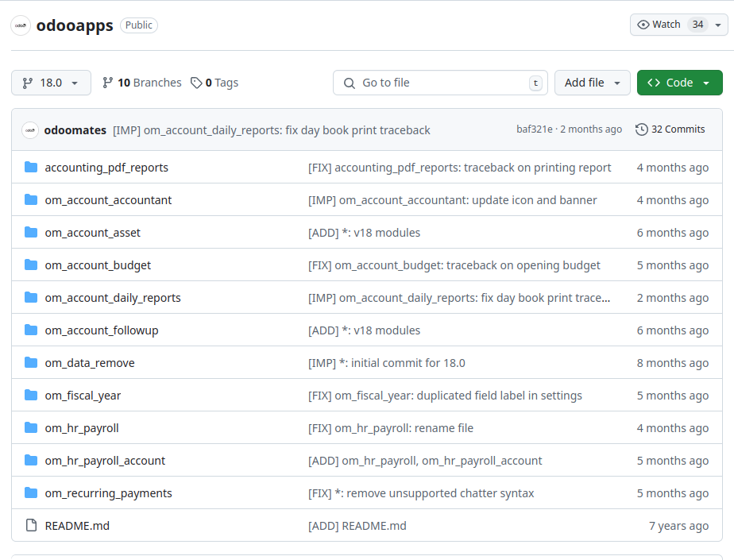Focus the Go to file search field
This screenshot has height=560, width=734.
coord(440,83)
